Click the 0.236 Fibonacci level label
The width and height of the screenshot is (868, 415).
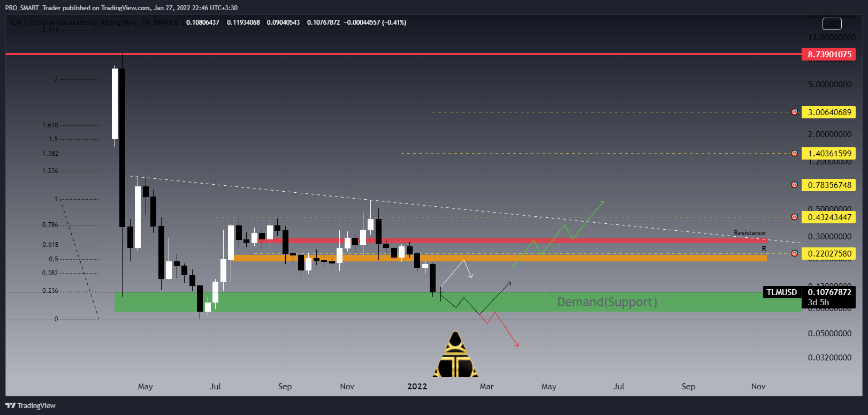[50, 291]
